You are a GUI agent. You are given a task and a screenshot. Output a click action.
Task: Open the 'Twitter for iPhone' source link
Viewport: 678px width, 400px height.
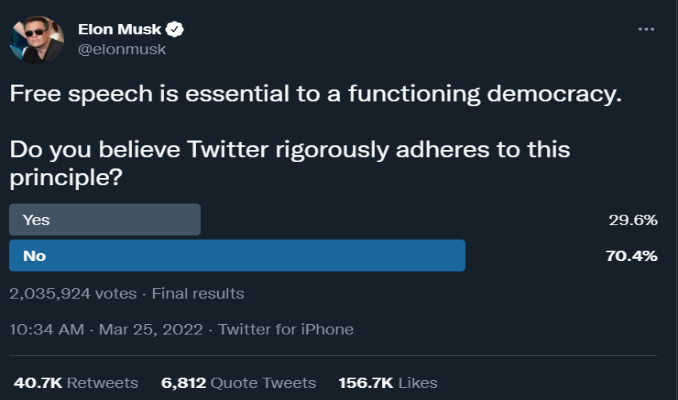(285, 329)
